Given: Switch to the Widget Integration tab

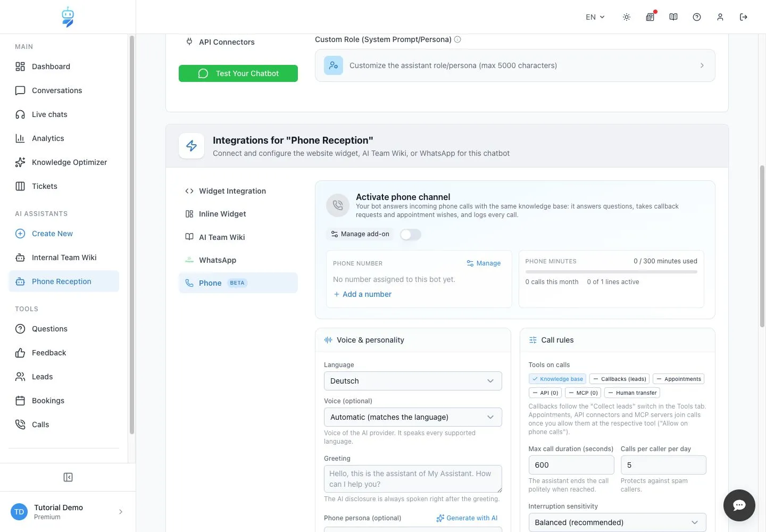Looking at the screenshot, I should click(238, 191).
